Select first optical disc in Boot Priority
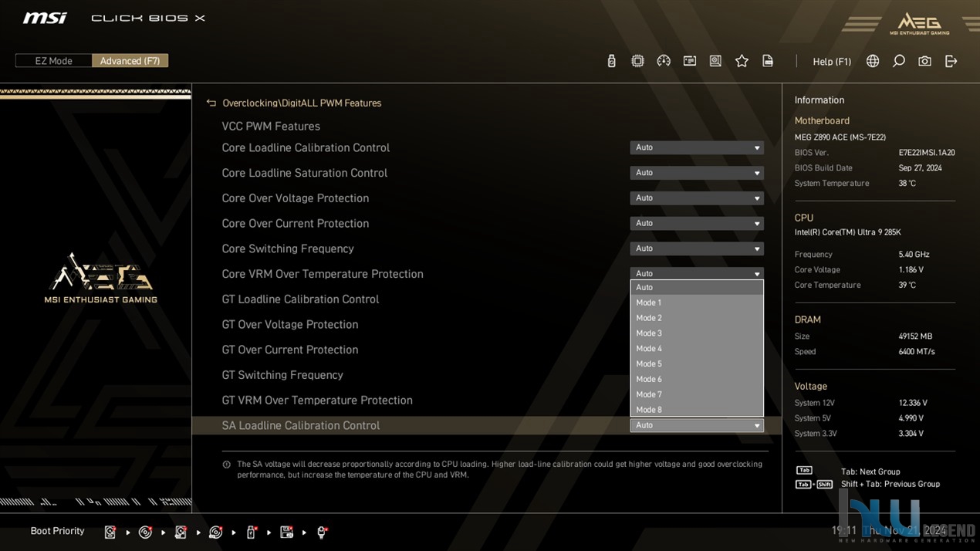Image resolution: width=980 pixels, height=551 pixels. coord(145,532)
